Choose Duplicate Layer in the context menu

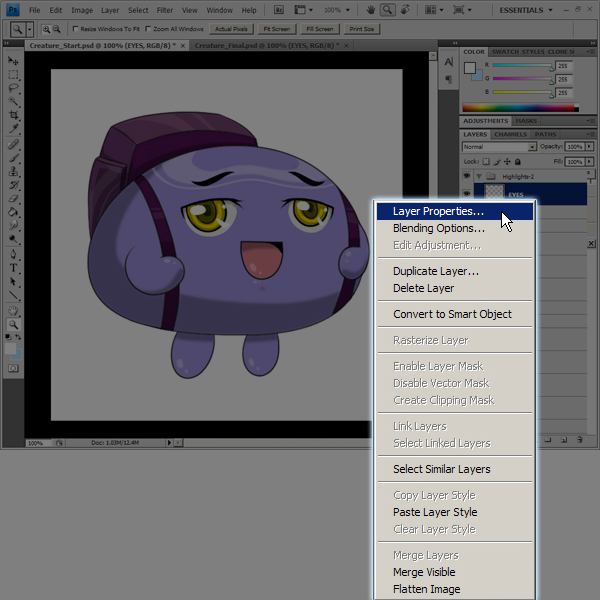pyautogui.click(x=455, y=271)
